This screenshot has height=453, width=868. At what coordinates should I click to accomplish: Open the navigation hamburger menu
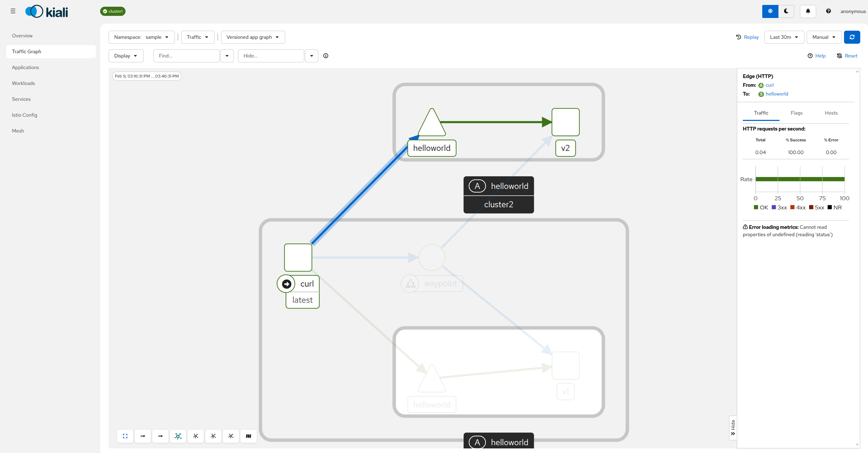coord(13,11)
